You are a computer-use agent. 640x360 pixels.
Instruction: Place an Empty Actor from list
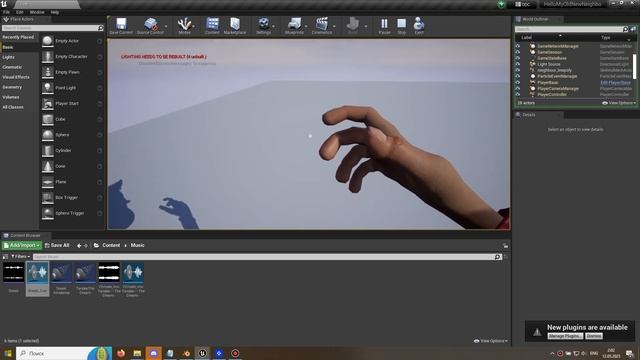(x=72, y=41)
